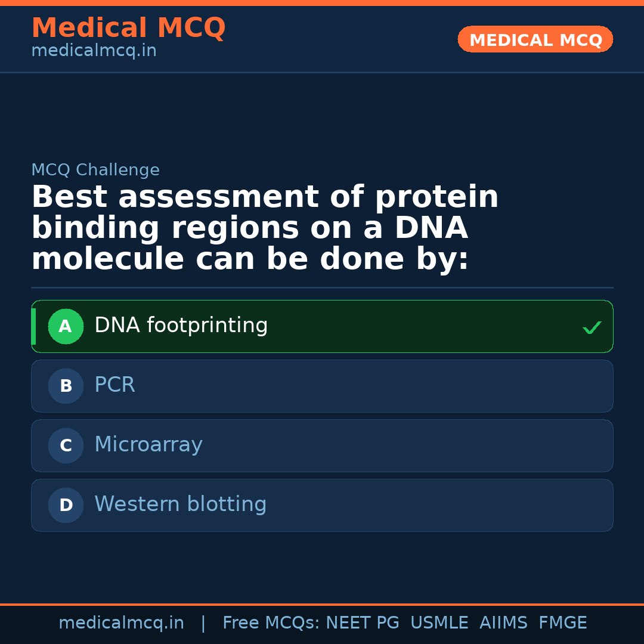
Task: Pick the Microarray answer option
Action: click(x=148, y=445)
